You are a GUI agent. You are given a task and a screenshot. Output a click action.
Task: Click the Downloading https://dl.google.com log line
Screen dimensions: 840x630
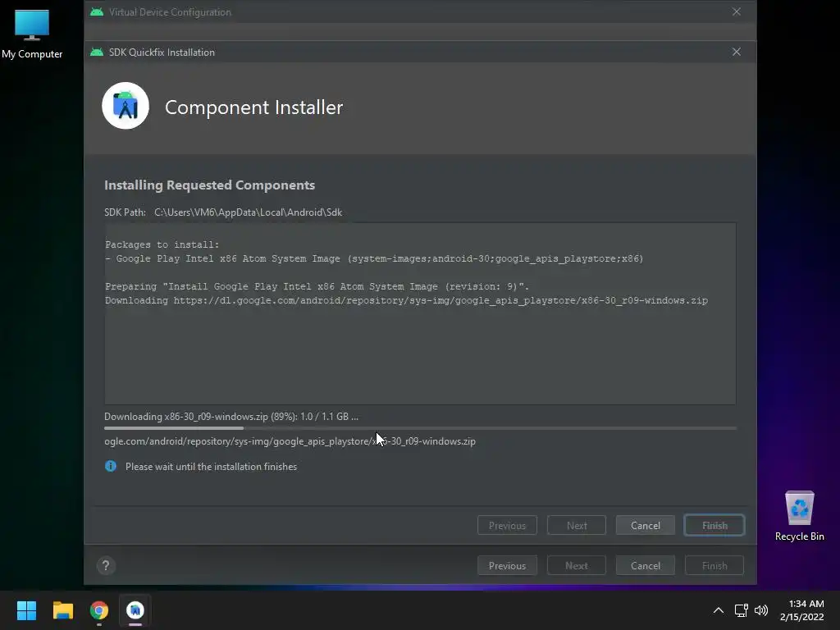407,300
